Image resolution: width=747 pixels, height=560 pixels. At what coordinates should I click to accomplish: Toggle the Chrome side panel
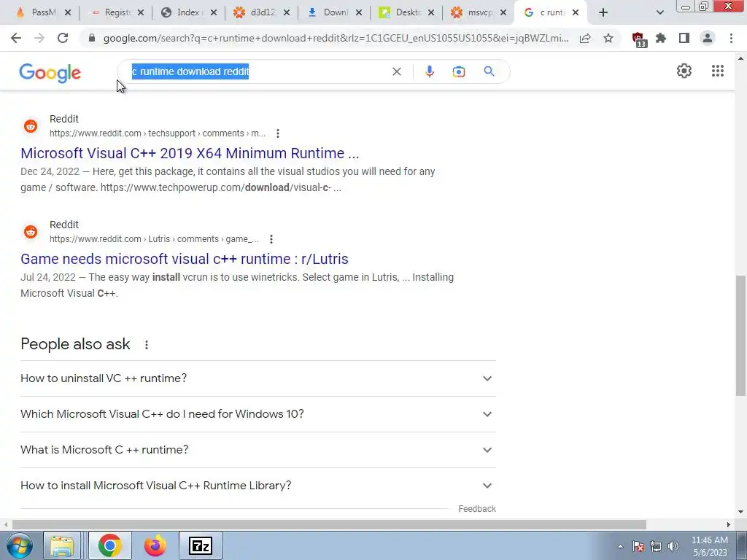(684, 38)
